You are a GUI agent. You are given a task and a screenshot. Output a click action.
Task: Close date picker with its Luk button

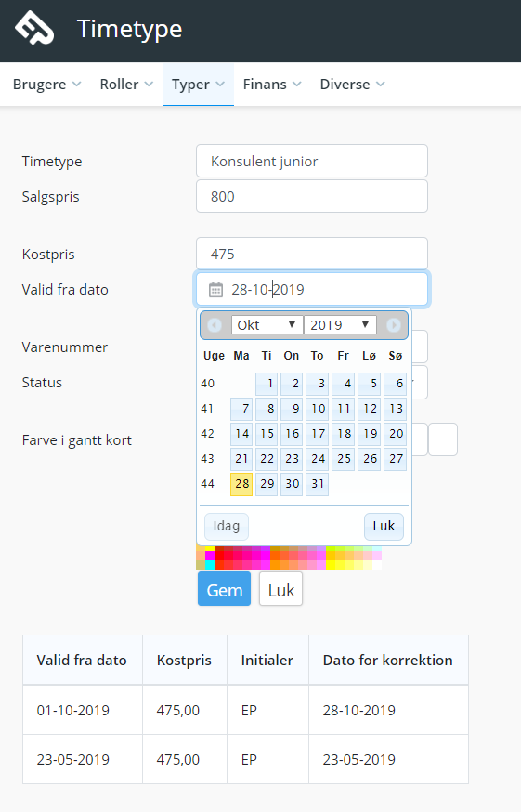click(384, 526)
